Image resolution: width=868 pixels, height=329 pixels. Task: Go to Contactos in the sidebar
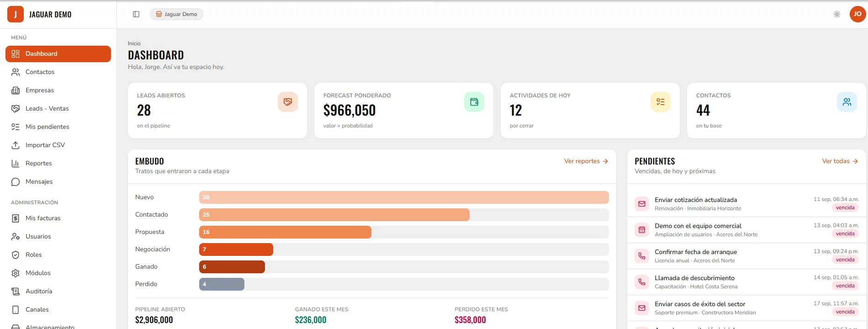coord(58,72)
